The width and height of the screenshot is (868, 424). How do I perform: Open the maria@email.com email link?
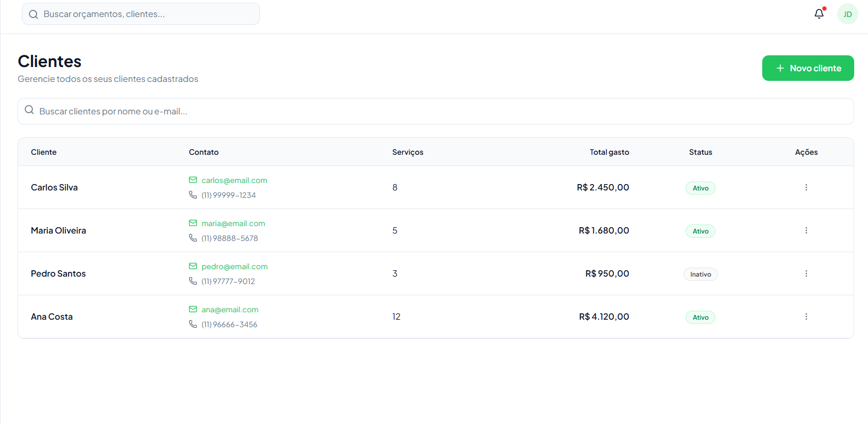tap(233, 223)
